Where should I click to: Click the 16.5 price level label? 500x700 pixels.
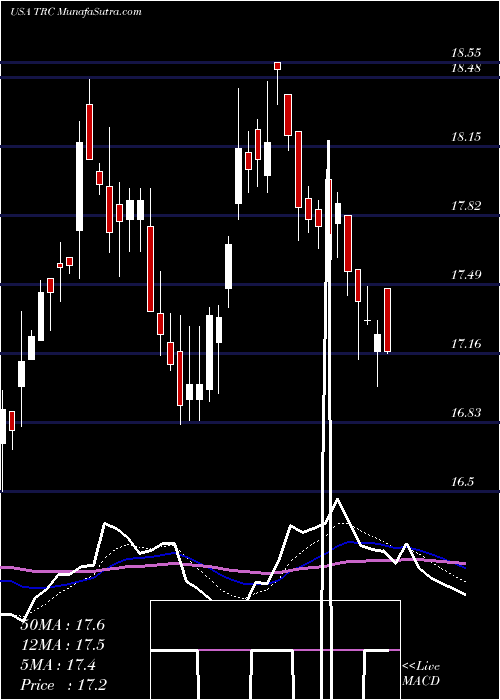pyautogui.click(x=462, y=482)
